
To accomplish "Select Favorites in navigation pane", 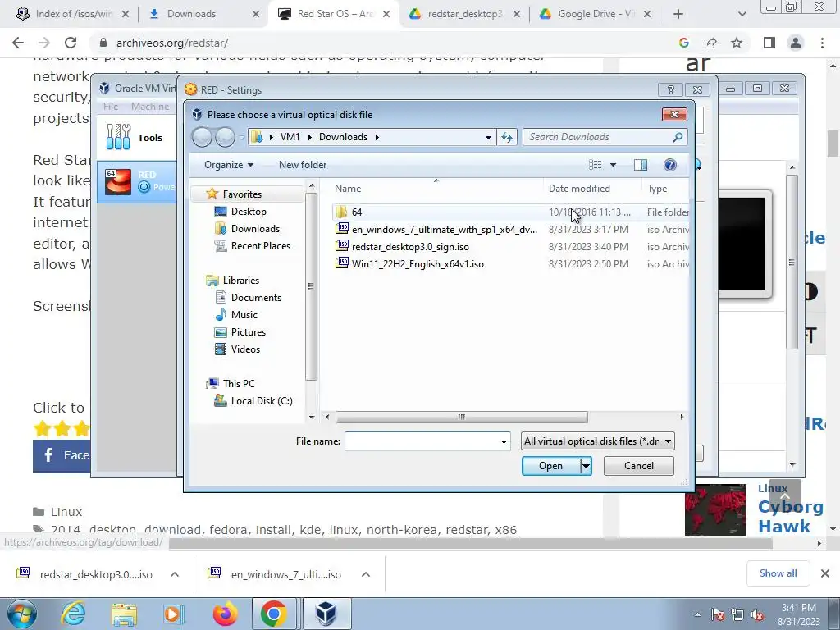I will click(x=242, y=194).
